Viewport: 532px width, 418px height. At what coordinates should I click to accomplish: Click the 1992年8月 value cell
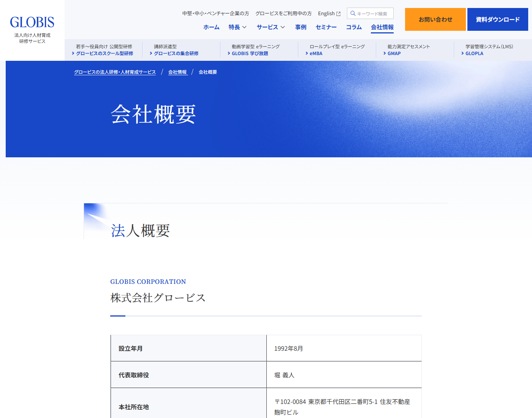(x=344, y=348)
